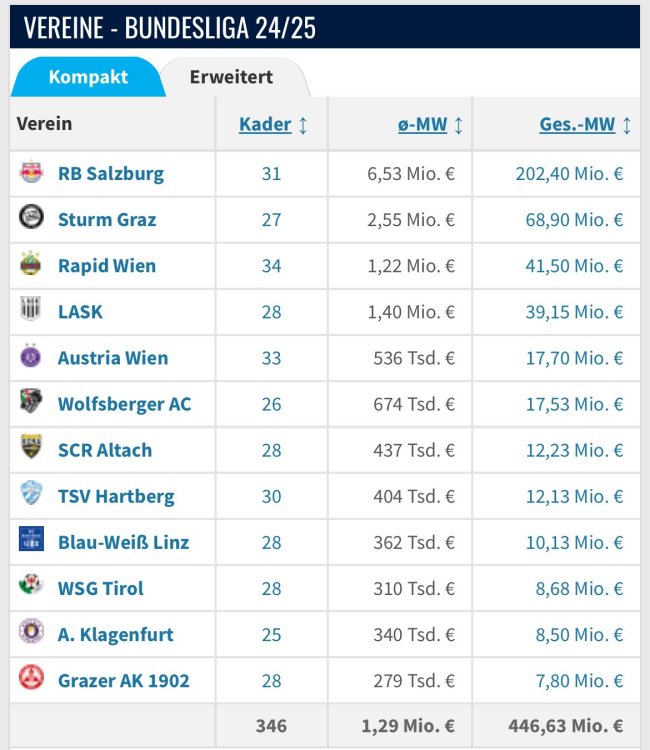
Task: Open RB Salzburg's 202,40 Mio. € total value
Action: click(569, 173)
